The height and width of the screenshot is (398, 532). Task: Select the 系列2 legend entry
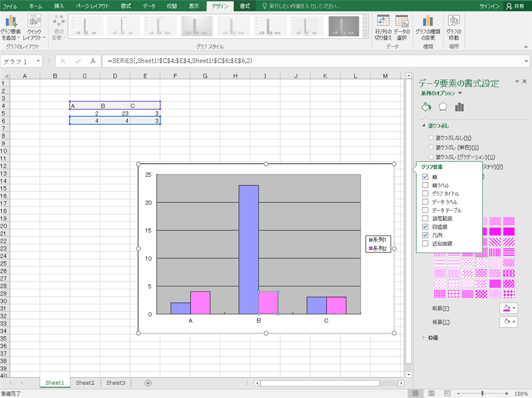pyautogui.click(x=378, y=248)
